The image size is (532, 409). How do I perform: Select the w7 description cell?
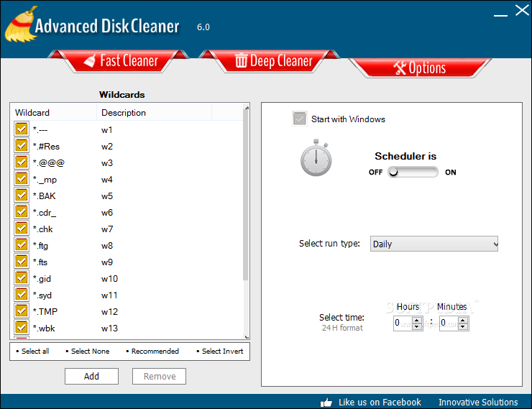(x=107, y=229)
